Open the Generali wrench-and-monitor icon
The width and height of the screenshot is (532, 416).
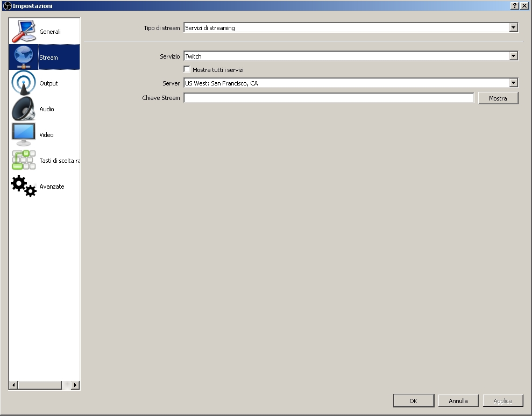click(24, 32)
